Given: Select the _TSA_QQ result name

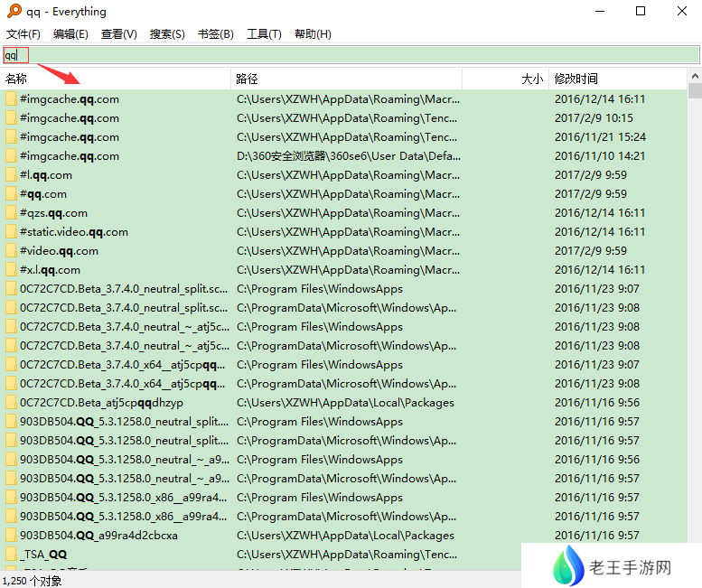Looking at the screenshot, I should coord(43,555).
